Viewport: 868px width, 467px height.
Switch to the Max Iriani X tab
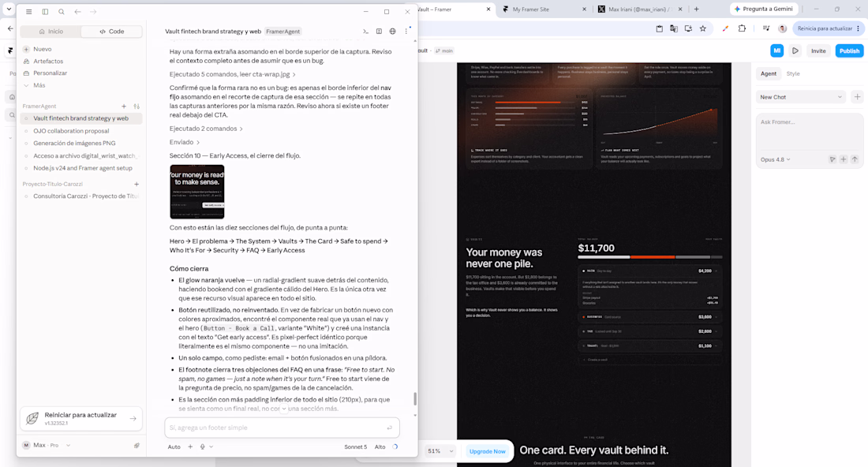[x=638, y=9]
